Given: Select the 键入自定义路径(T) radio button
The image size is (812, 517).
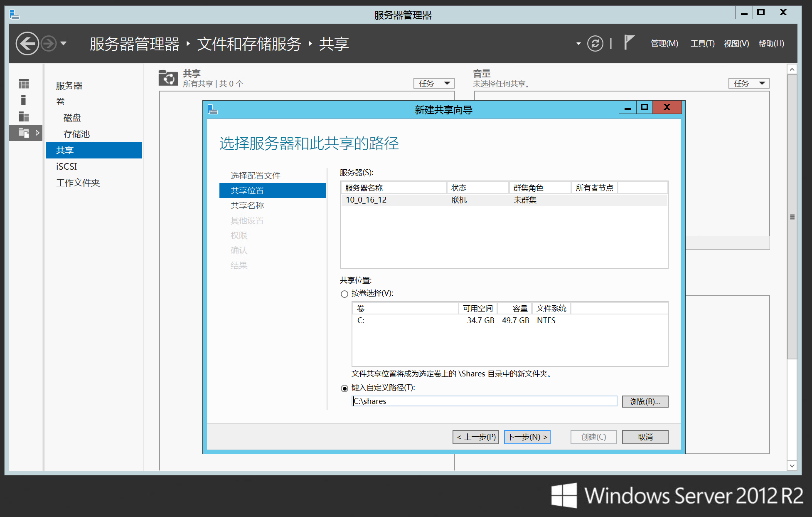Looking at the screenshot, I should click(344, 388).
